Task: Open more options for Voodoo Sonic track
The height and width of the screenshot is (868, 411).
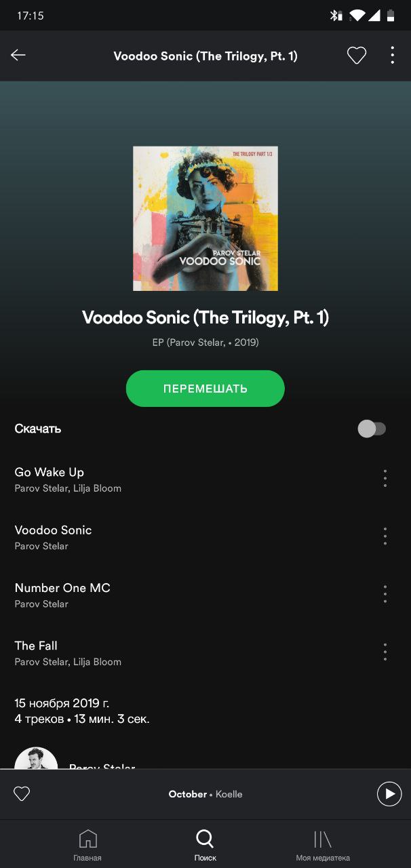Action: click(385, 536)
